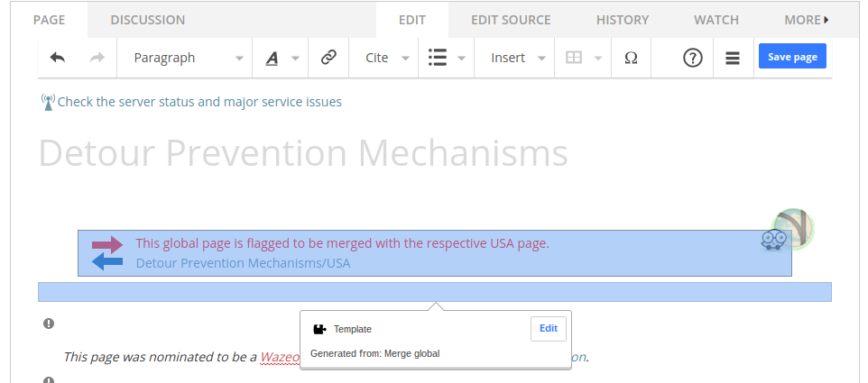Click the merge arrows icon in banner
This screenshot has height=383, width=868.
(107, 253)
